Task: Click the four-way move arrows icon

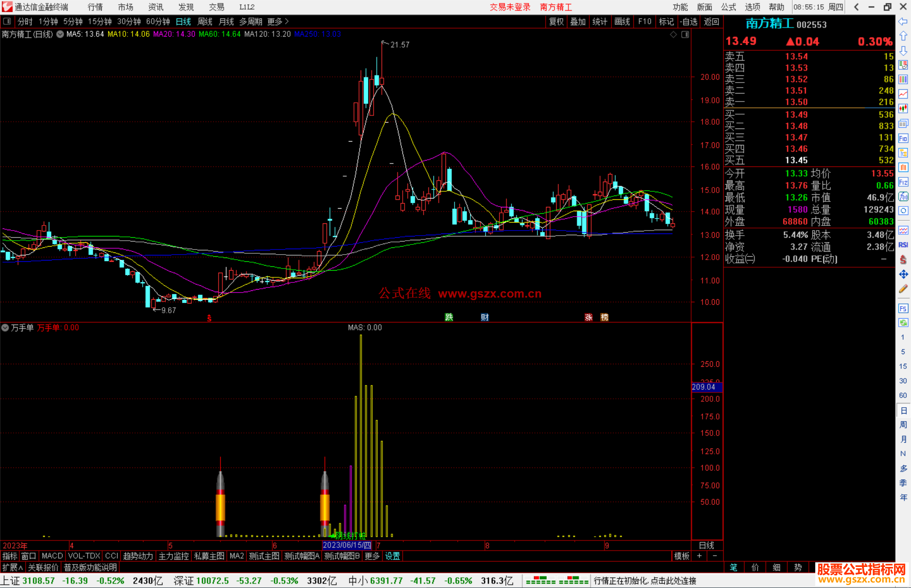Action: (903, 274)
